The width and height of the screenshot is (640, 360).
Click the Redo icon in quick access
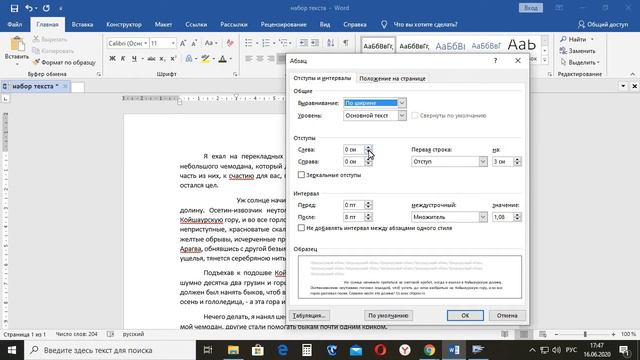point(46,8)
